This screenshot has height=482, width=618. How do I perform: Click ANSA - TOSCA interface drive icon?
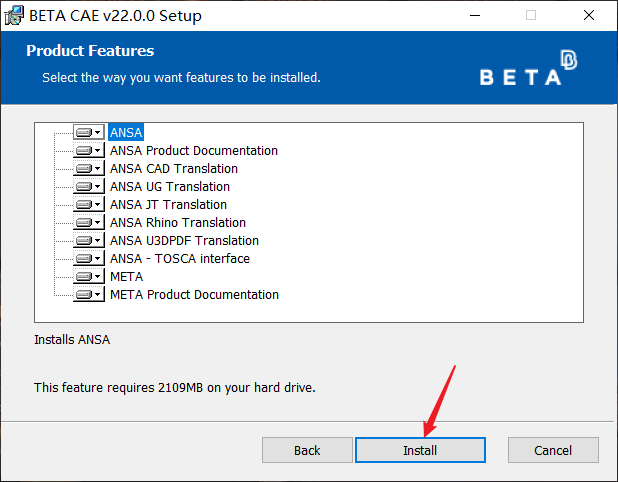click(x=88, y=259)
